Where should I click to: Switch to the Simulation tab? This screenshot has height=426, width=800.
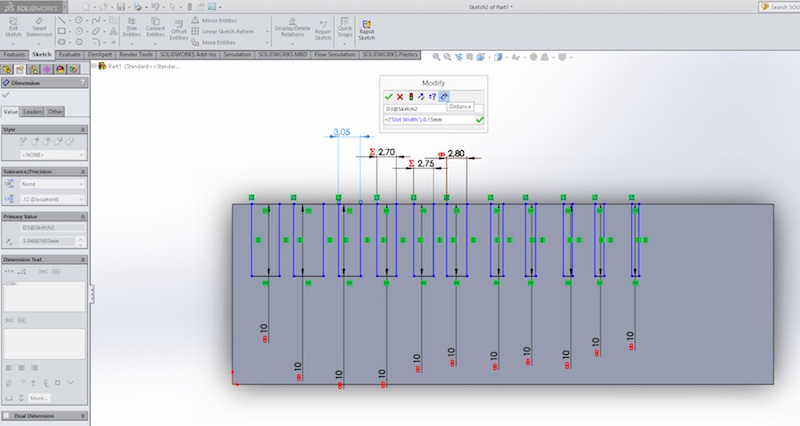click(237, 55)
